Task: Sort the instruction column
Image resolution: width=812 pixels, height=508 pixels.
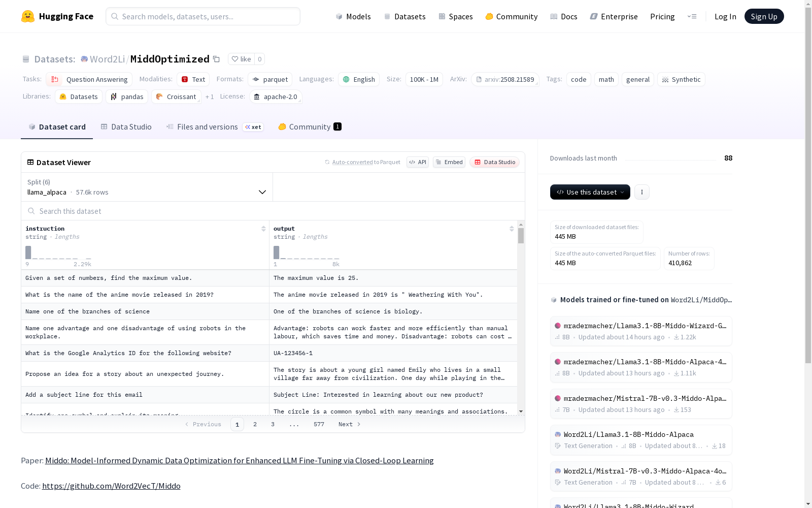Action: point(263,229)
